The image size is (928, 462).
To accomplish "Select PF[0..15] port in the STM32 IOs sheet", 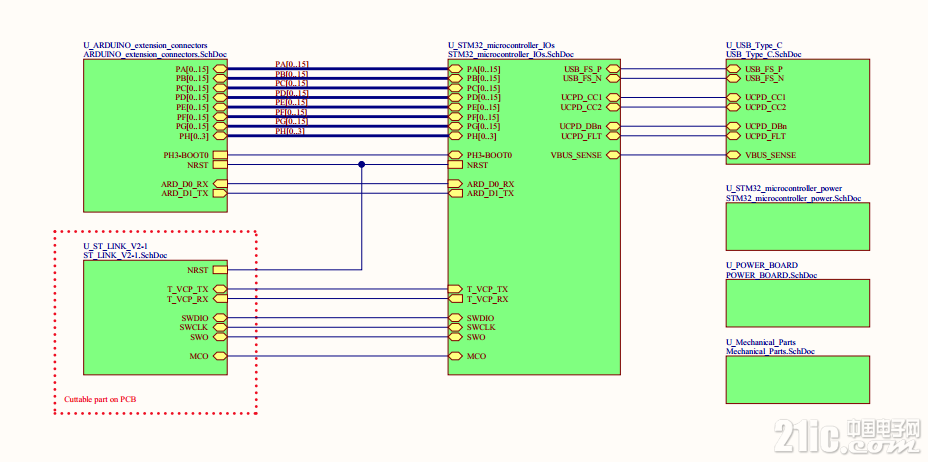I will 455,117.
